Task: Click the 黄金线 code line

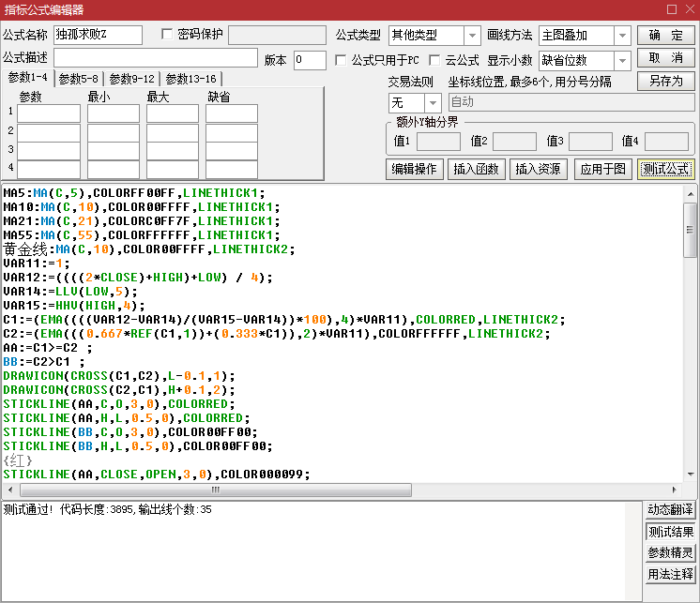Action: pos(149,249)
